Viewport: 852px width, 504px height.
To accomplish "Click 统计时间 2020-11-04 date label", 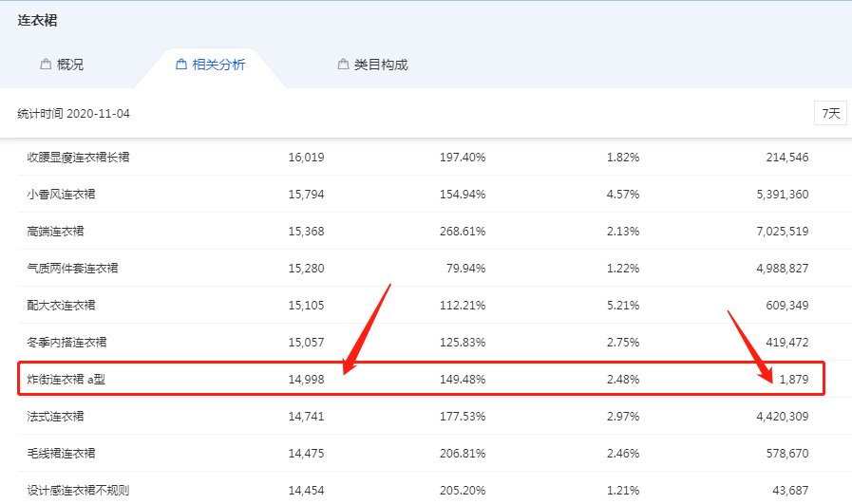I will (x=73, y=114).
